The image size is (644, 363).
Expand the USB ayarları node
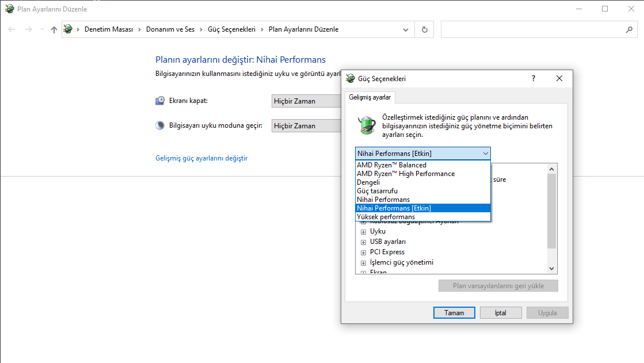363,242
